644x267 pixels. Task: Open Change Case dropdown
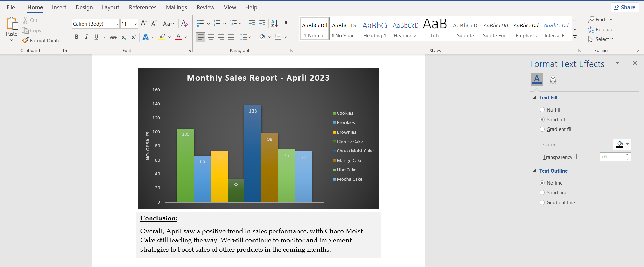[169, 24]
